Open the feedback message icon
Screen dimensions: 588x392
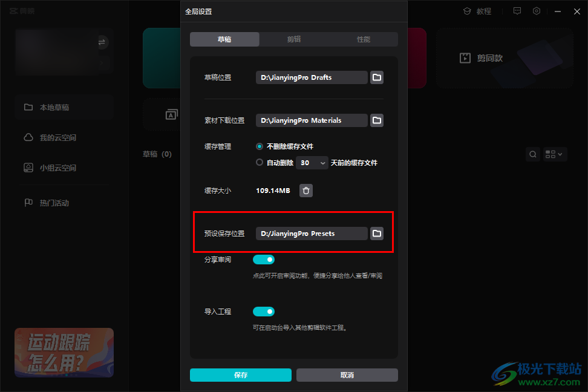(517, 11)
